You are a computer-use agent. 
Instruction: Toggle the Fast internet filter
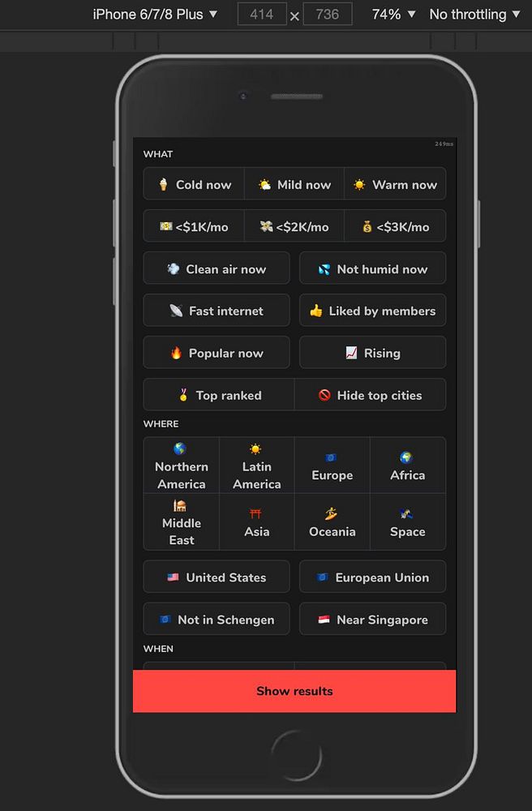point(217,311)
